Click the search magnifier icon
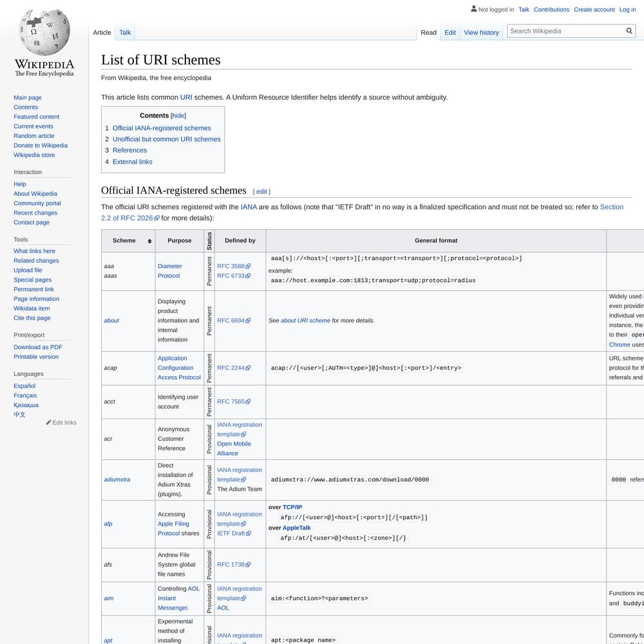This screenshot has width=644, height=644. tap(629, 31)
